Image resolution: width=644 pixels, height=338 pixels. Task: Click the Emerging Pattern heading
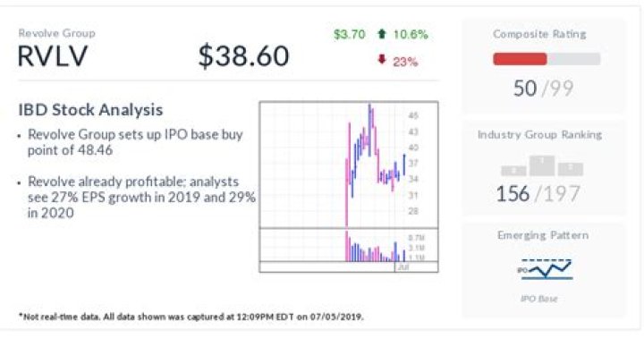(543, 235)
